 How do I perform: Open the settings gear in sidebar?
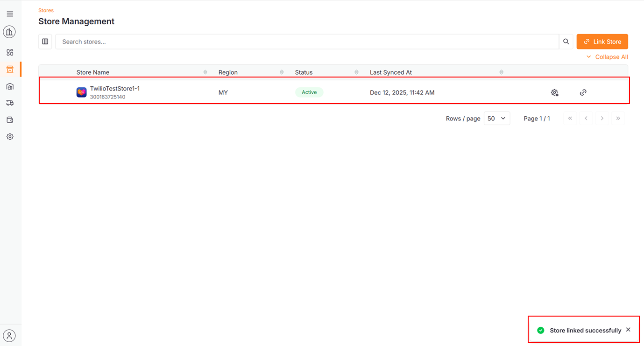pyautogui.click(x=10, y=137)
